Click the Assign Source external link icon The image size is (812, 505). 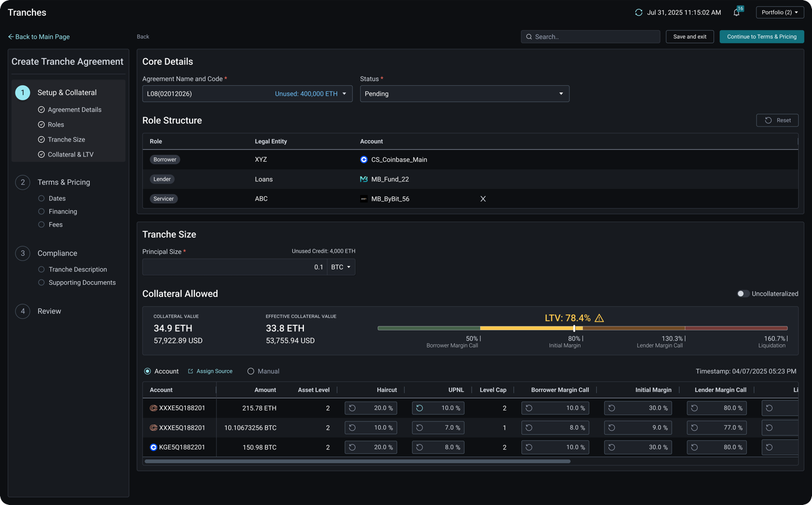[190, 371]
